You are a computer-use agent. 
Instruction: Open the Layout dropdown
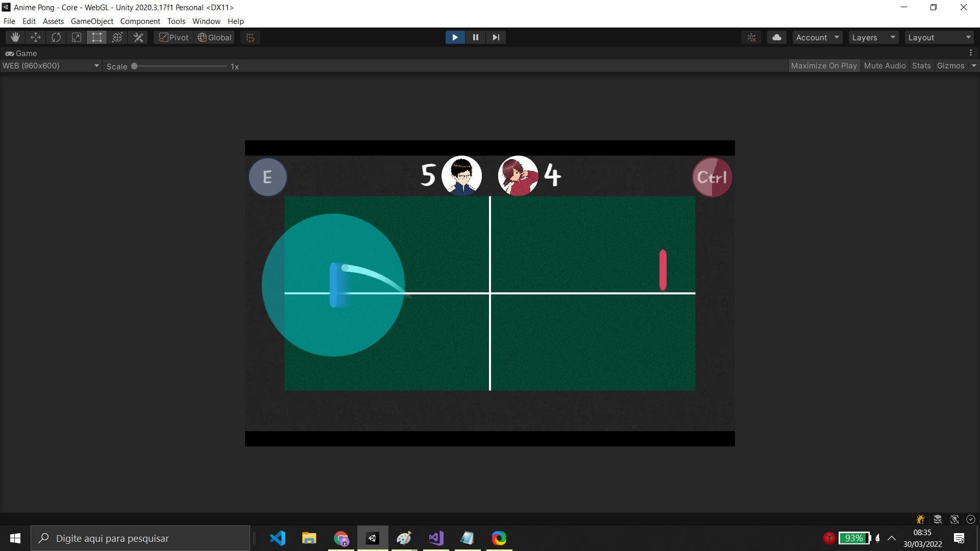pyautogui.click(x=938, y=37)
